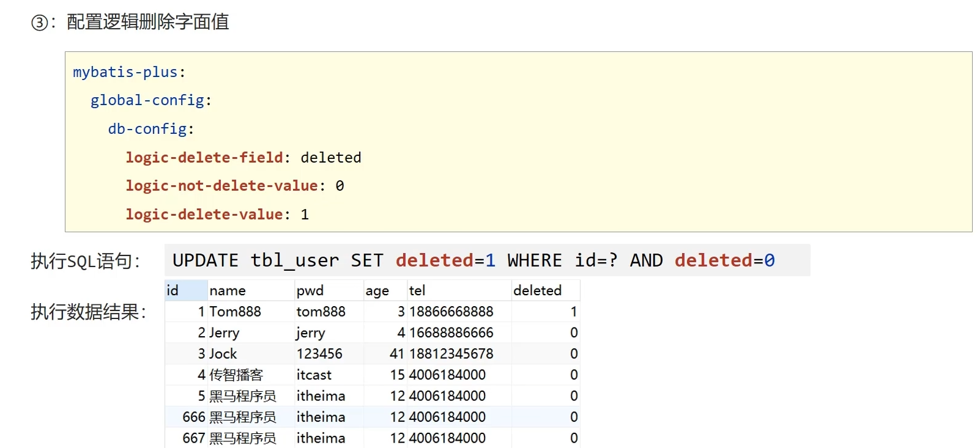Click the UPDATE tbl_user SQL statement
The image size is (980, 448).
coord(473,260)
